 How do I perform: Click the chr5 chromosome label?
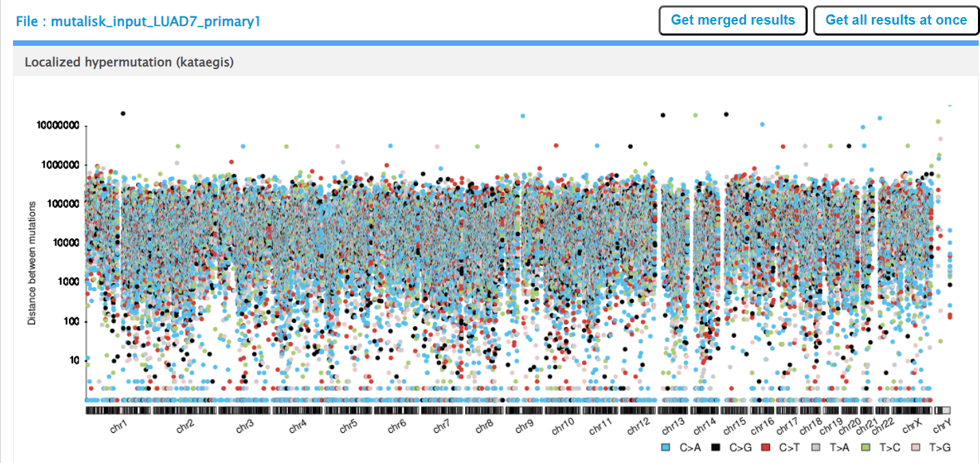point(349,427)
